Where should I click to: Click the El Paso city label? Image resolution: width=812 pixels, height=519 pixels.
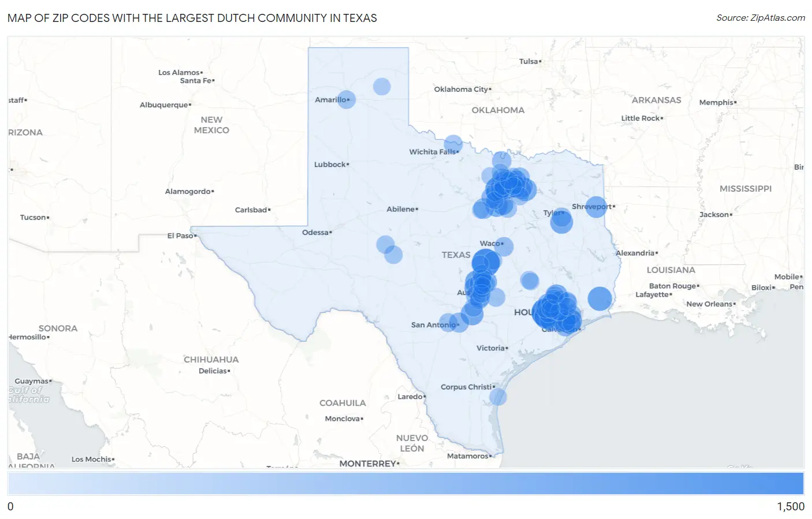coord(180,236)
